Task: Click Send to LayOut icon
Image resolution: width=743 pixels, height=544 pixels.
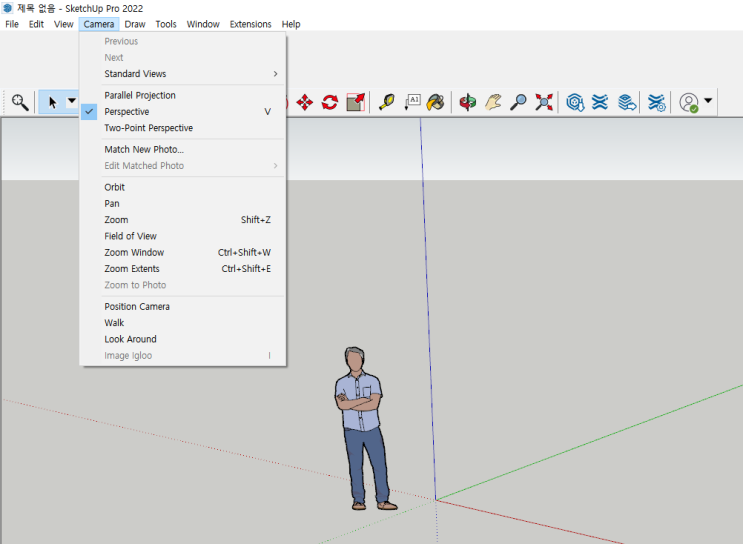Action: [x=626, y=102]
